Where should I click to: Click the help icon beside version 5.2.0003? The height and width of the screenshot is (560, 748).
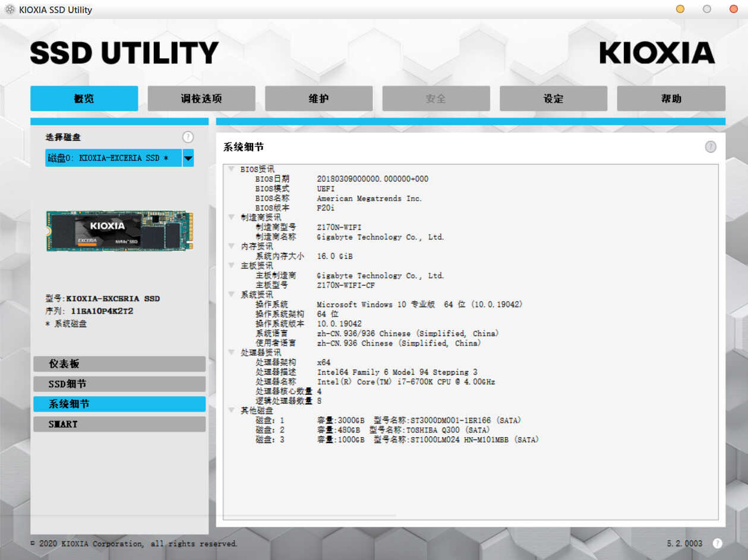click(717, 543)
